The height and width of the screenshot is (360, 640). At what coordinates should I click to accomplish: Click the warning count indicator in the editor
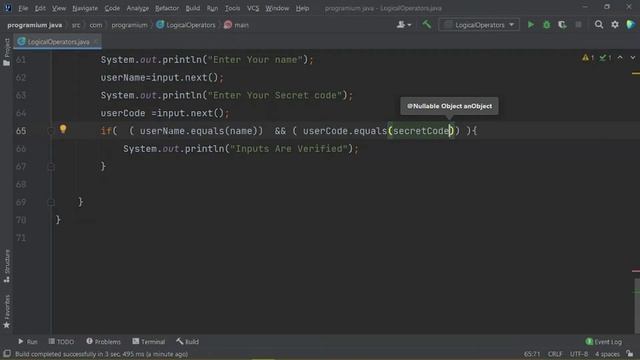[x=588, y=58]
